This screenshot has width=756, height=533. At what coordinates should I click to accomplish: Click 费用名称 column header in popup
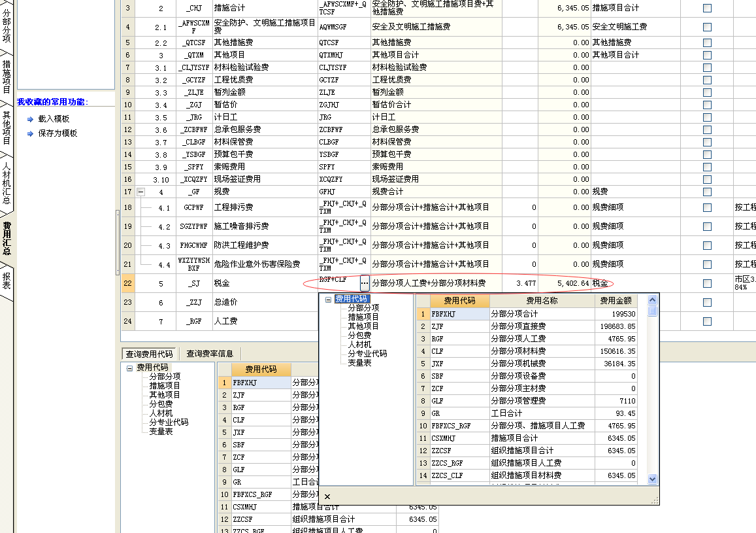[542, 300]
